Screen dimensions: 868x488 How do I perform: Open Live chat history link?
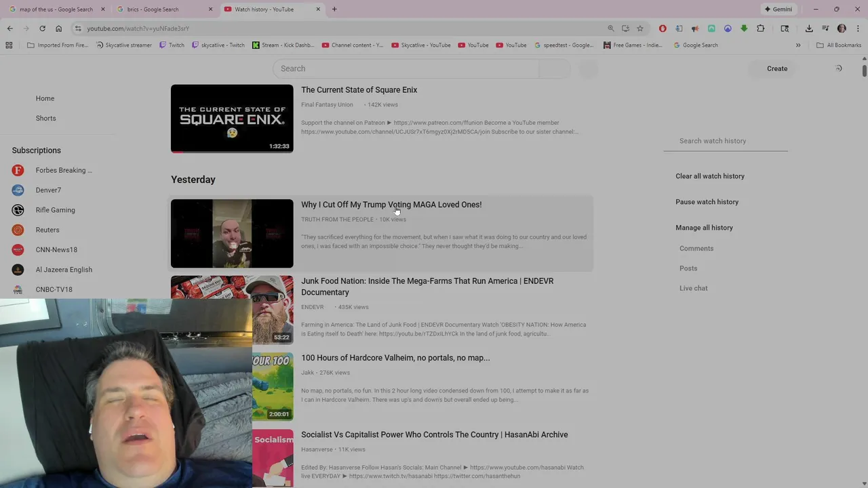[x=693, y=288]
